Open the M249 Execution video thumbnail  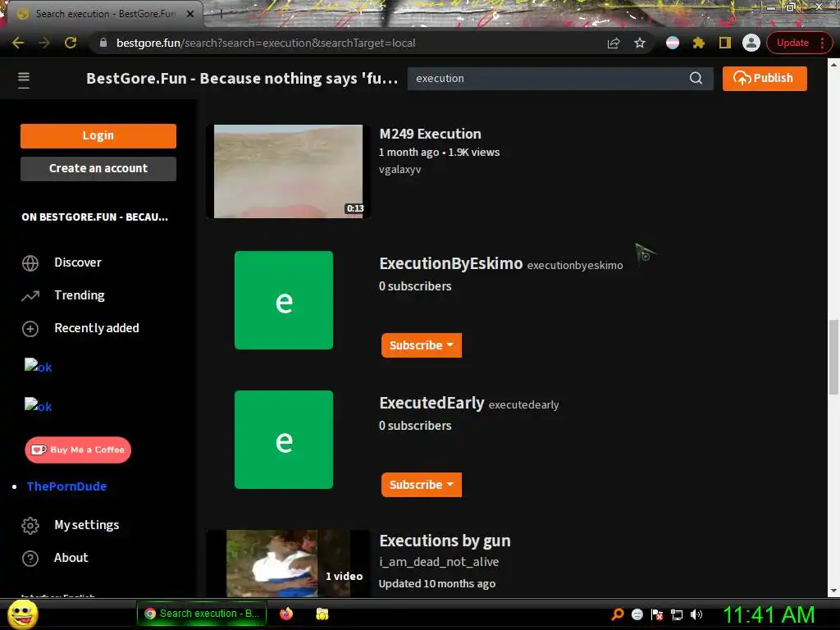click(288, 171)
